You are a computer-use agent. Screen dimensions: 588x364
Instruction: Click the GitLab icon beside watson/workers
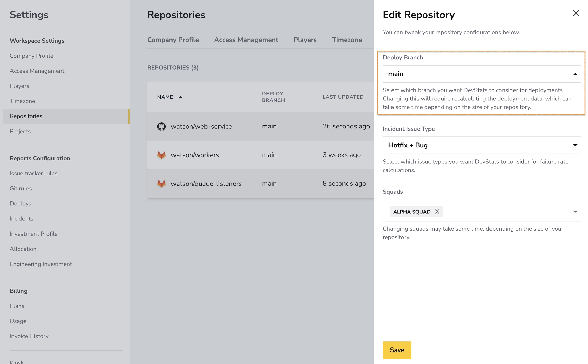point(161,155)
